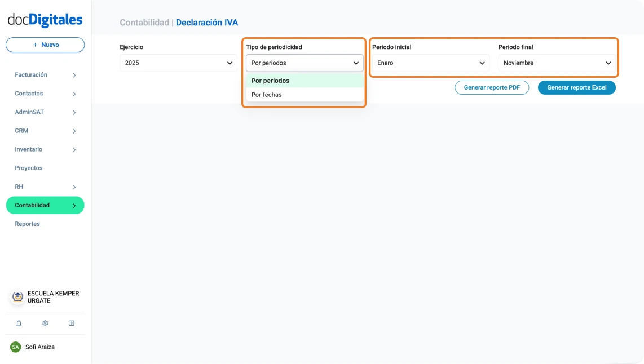Click the Generar reporte Excel button

(x=576, y=88)
